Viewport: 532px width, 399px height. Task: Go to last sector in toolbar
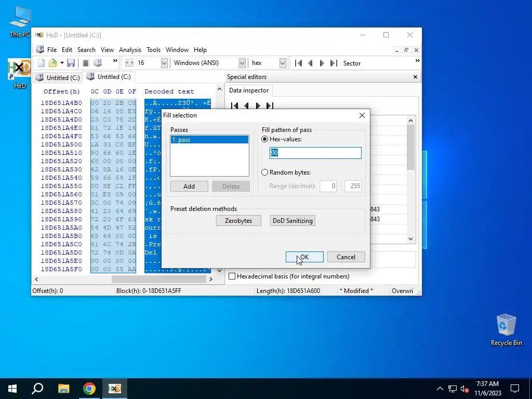pos(334,63)
